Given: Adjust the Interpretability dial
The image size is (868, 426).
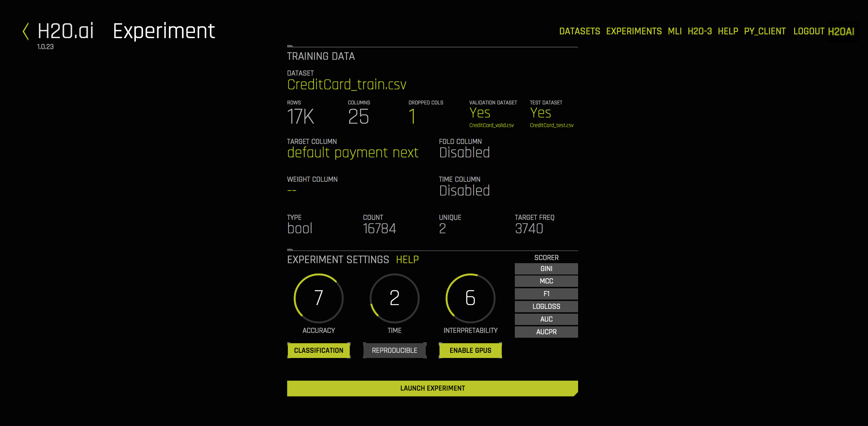Looking at the screenshot, I should tap(470, 298).
